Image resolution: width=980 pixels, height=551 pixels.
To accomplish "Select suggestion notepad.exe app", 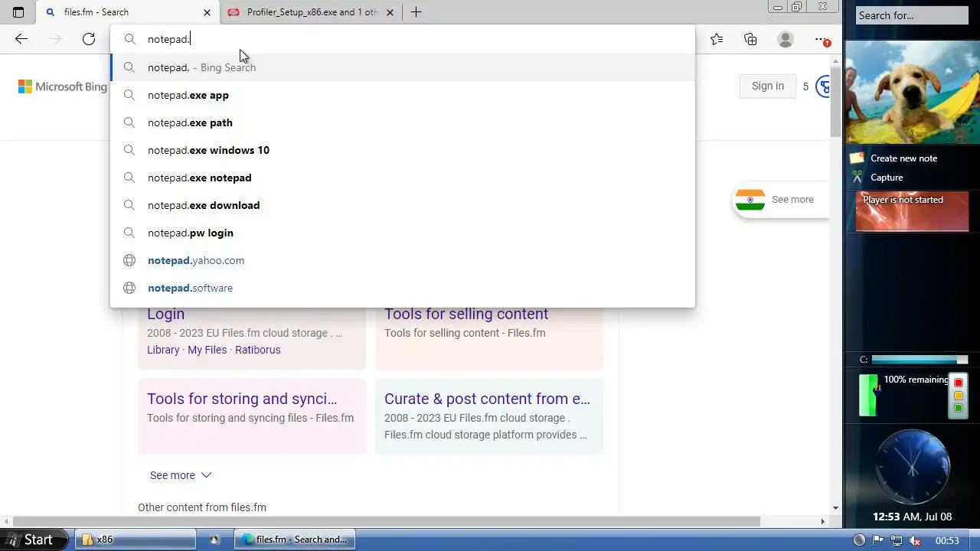I will (403, 95).
